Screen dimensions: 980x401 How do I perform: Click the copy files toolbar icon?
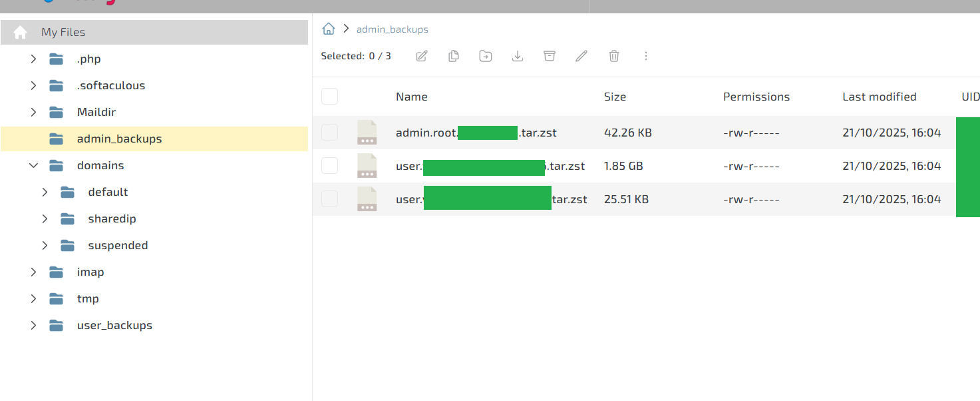tap(454, 56)
